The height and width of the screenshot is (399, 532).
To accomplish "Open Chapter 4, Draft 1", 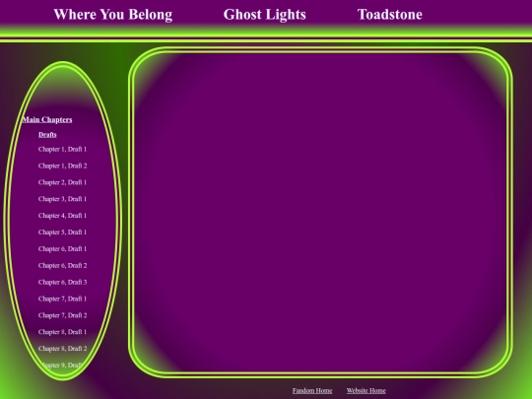I will pyautogui.click(x=62, y=216).
